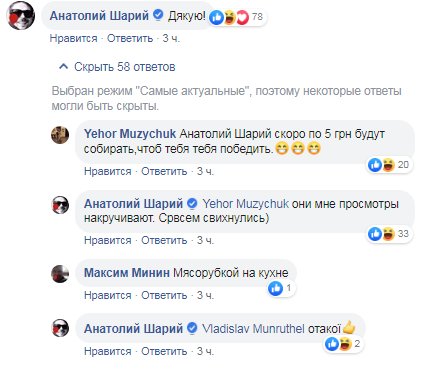Like the отакої reply via Нравится

pos(108,351)
